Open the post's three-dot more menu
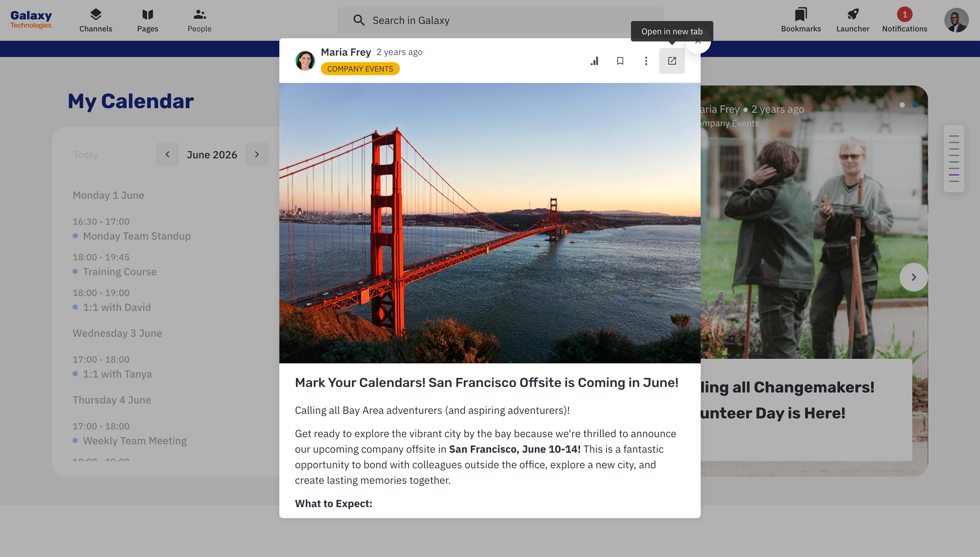This screenshot has width=980, height=557. tap(646, 61)
